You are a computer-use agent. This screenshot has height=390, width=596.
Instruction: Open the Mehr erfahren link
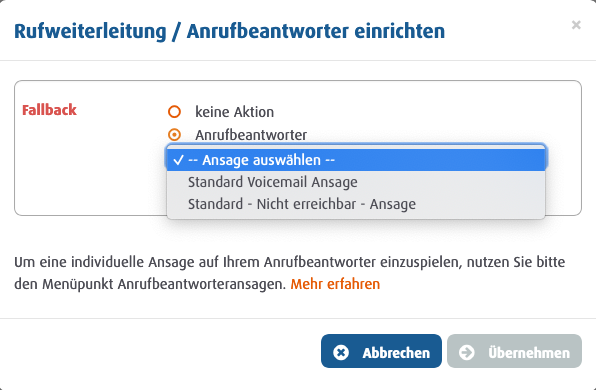[x=335, y=284]
